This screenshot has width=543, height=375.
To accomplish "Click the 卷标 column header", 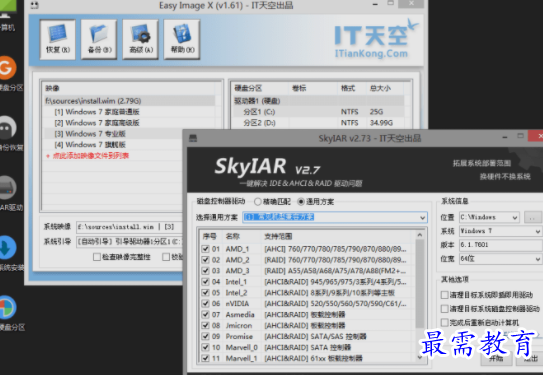I will point(313,88).
